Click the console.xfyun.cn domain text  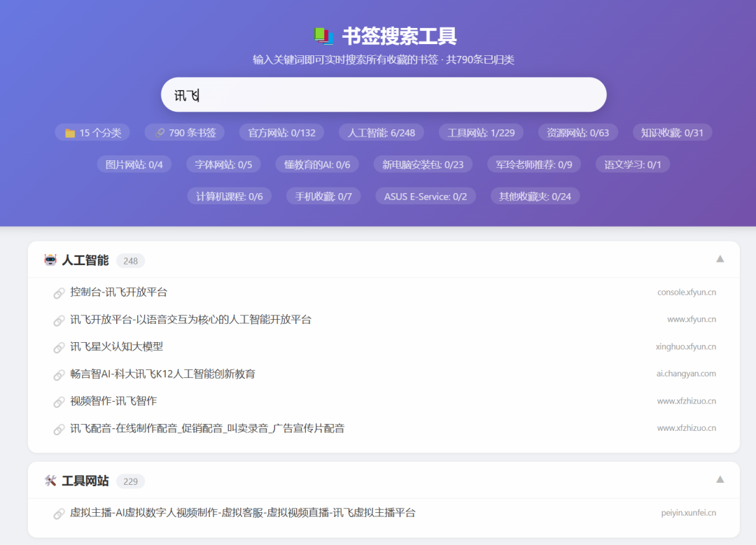(x=687, y=292)
